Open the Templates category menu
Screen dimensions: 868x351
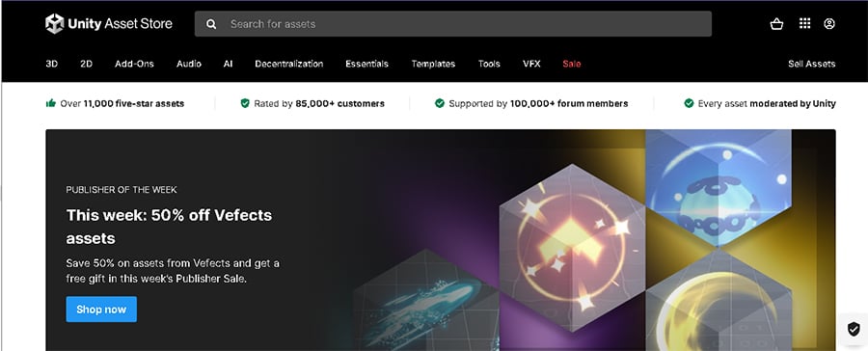coord(433,64)
